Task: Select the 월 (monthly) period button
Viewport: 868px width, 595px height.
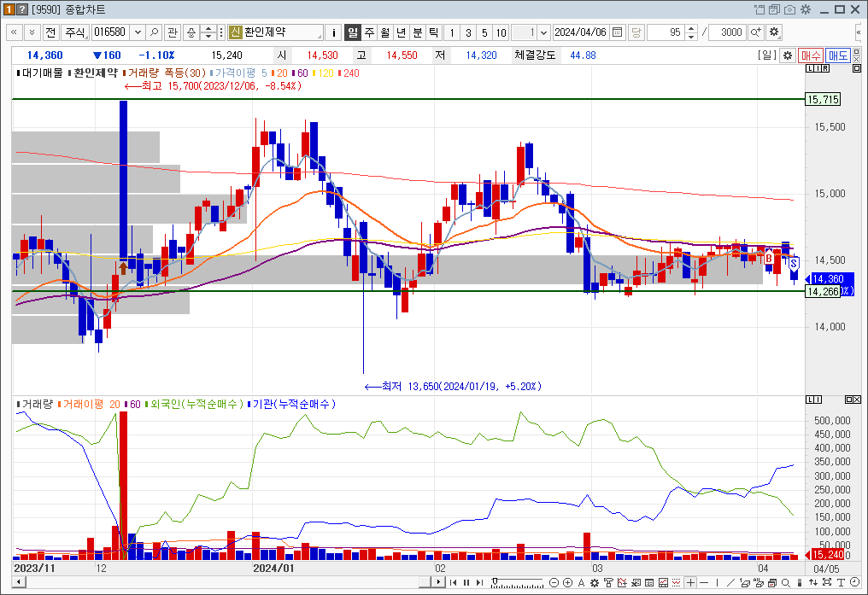Action: pyautogui.click(x=385, y=32)
